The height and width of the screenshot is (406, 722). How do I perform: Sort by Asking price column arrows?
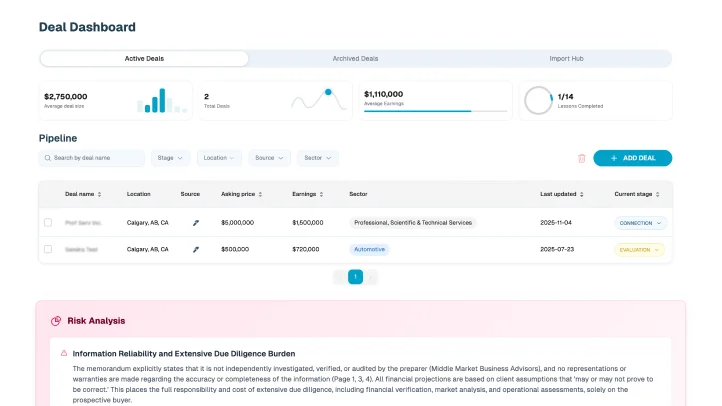[x=260, y=194]
